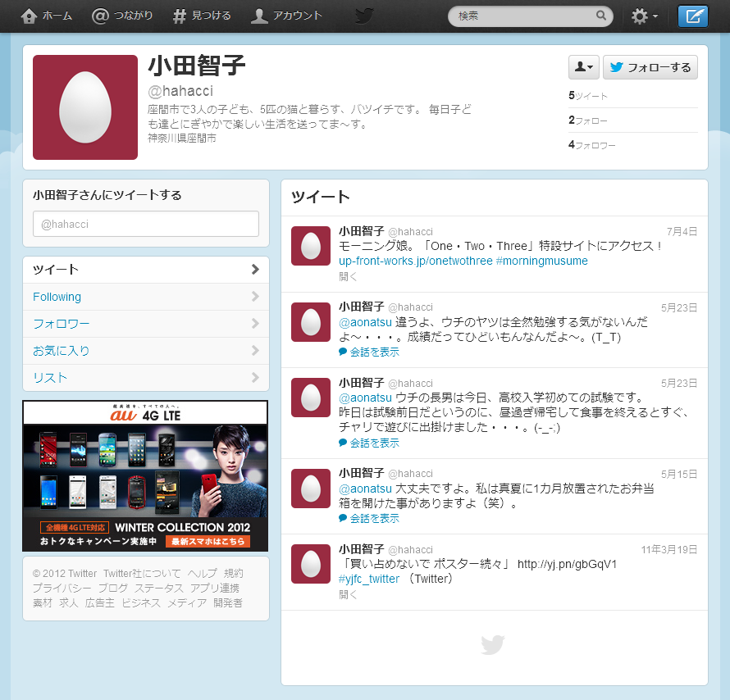Click chevron beside Following row

(255, 296)
